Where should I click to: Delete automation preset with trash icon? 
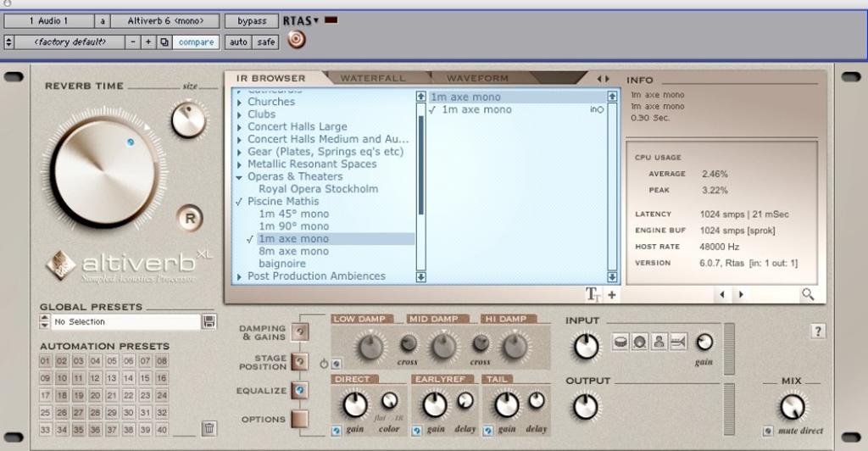point(209,428)
